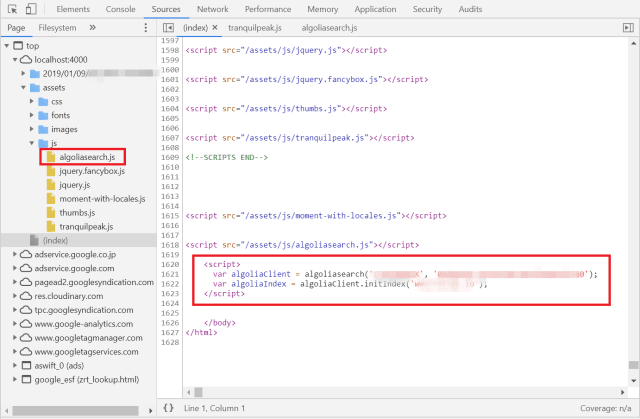Switch to the Console tab
Image resolution: width=640 pixels, height=419 pixels.
click(120, 9)
